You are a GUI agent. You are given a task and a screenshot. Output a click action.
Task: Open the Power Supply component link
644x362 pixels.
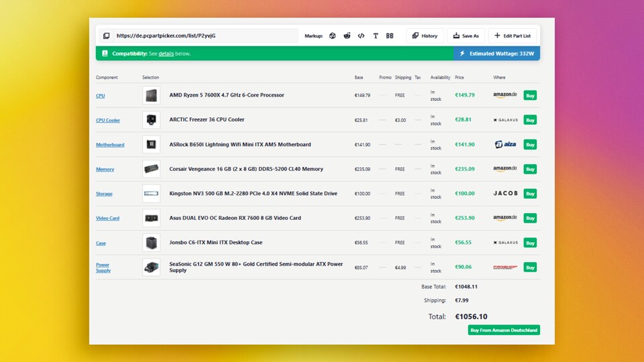(103, 267)
